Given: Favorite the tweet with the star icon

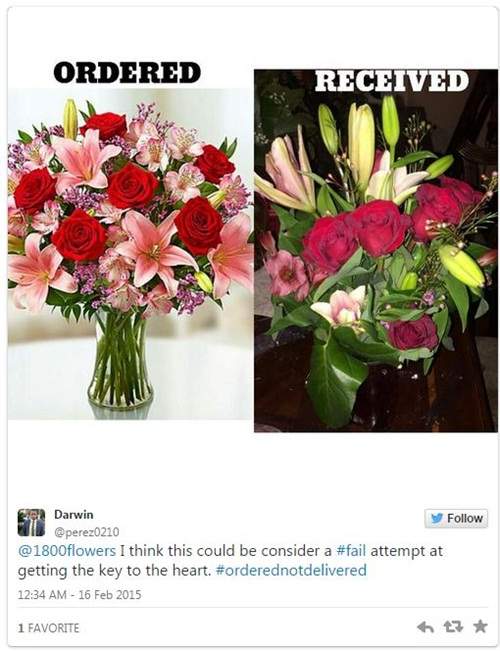Looking at the screenshot, I should click(x=480, y=626).
